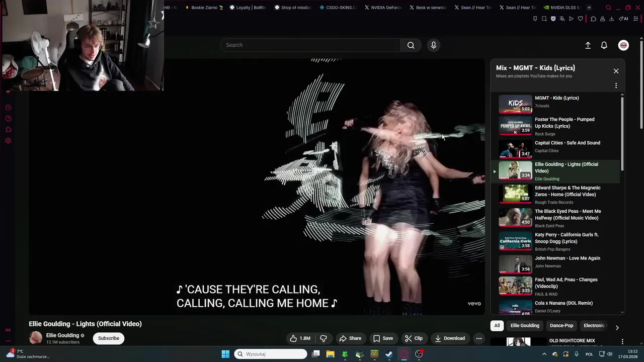Open YouTube notifications bell

click(604, 45)
